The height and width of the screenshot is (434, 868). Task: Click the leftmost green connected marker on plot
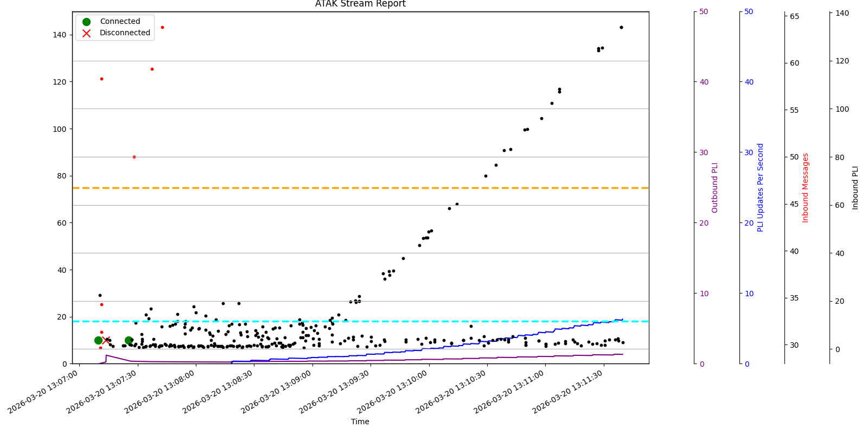tap(98, 340)
